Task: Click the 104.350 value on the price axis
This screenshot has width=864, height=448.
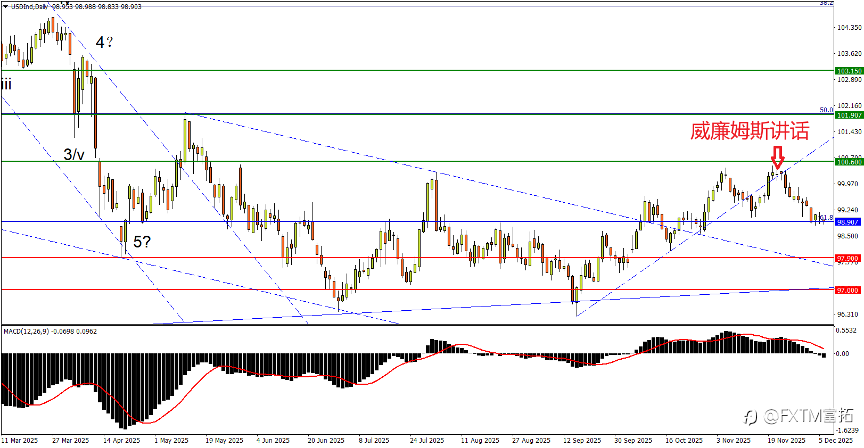Action: coord(849,27)
